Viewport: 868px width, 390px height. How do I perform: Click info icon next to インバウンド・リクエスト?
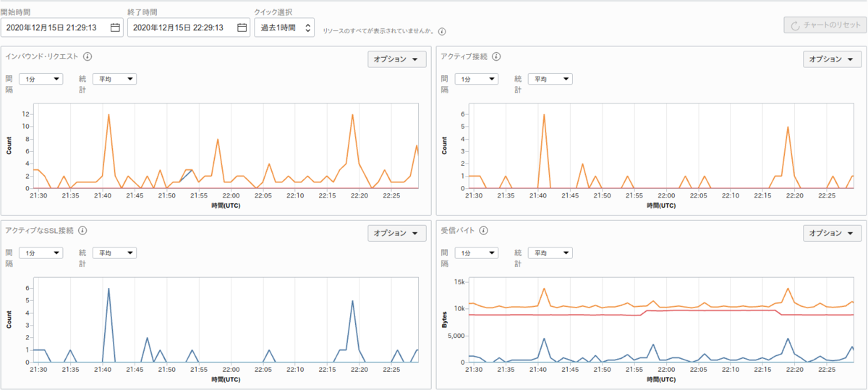pyautogui.click(x=88, y=56)
